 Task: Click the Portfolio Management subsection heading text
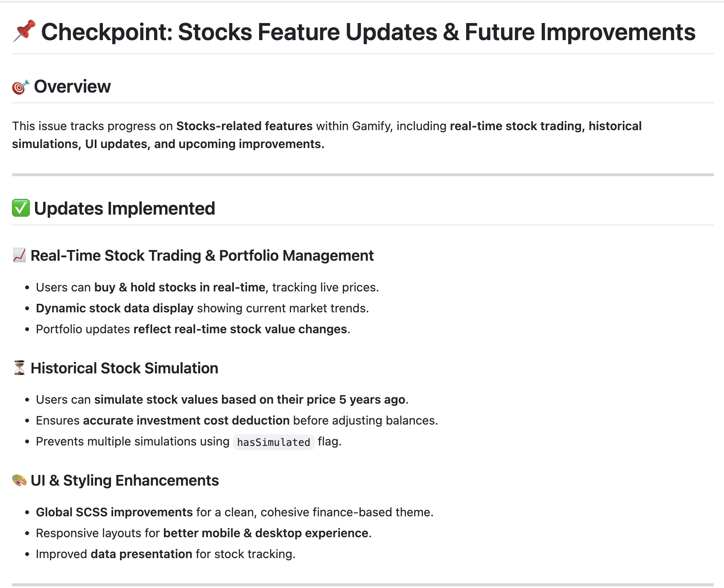296,256
